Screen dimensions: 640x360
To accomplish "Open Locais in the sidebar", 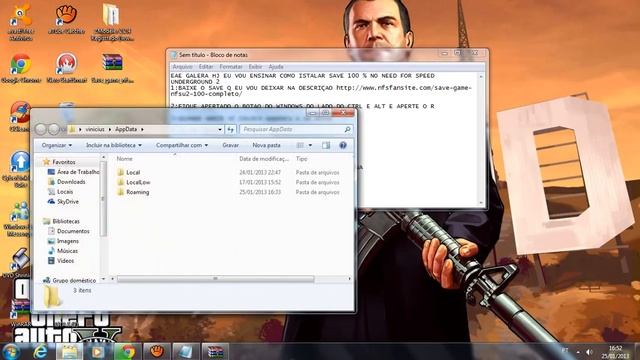I will (65, 191).
